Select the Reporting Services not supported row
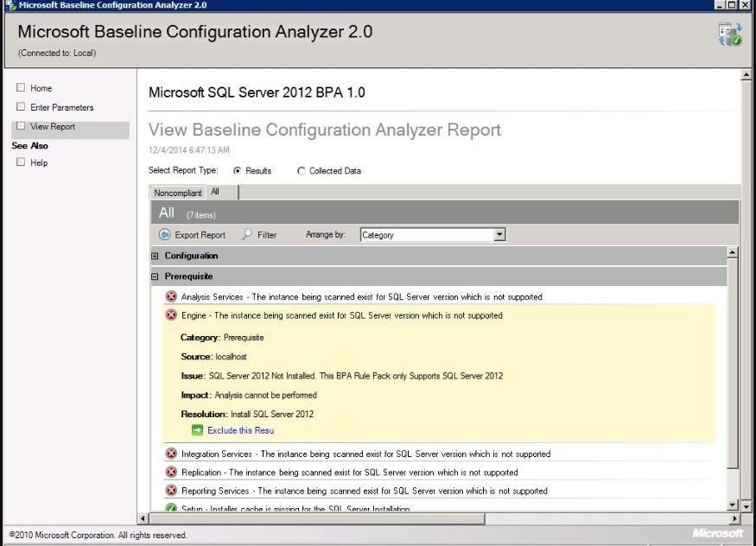 pos(439,491)
